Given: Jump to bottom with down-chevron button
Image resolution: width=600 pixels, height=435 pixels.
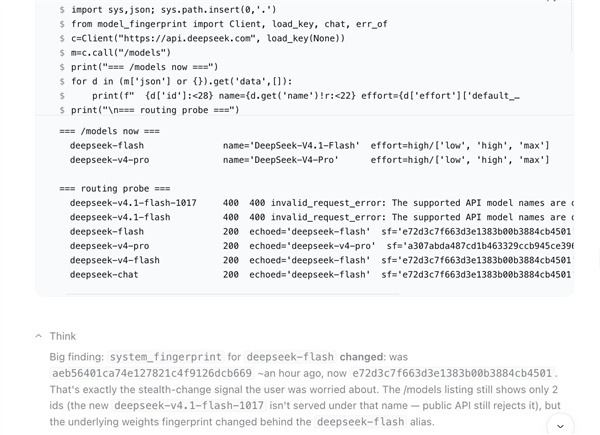Looking at the screenshot, I should [x=560, y=426].
